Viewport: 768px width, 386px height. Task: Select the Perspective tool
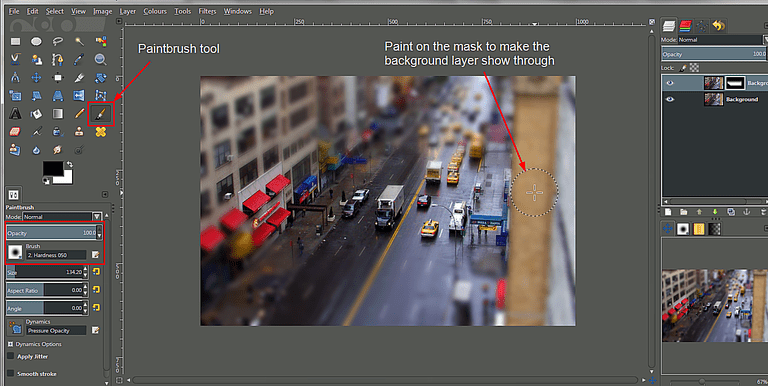pos(58,96)
